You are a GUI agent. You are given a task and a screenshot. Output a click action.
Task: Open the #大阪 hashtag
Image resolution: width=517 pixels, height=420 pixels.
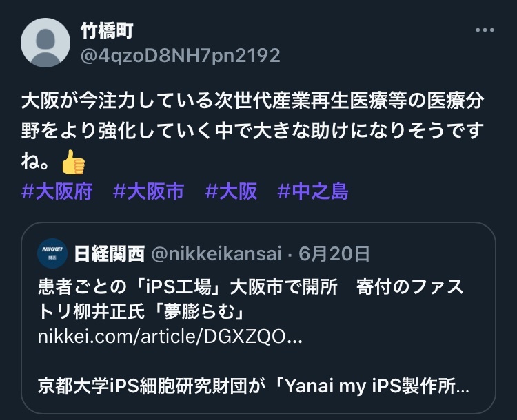(x=231, y=191)
